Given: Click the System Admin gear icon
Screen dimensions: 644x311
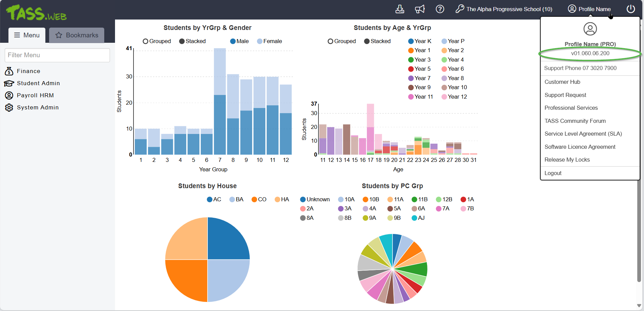Looking at the screenshot, I should pos(9,108).
